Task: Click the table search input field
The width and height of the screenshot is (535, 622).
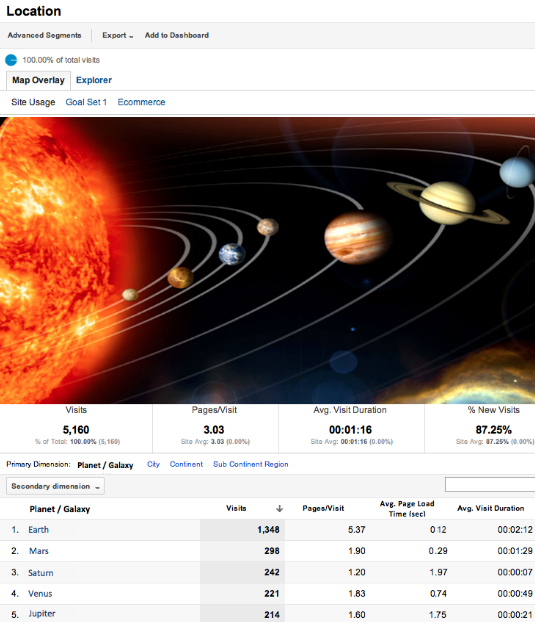Action: 490,485
